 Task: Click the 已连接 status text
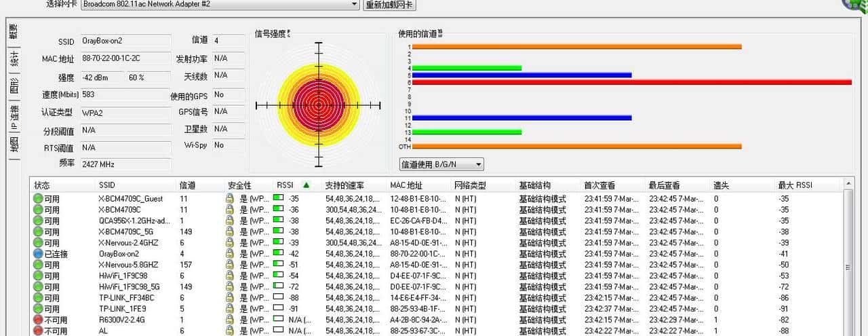(x=56, y=254)
